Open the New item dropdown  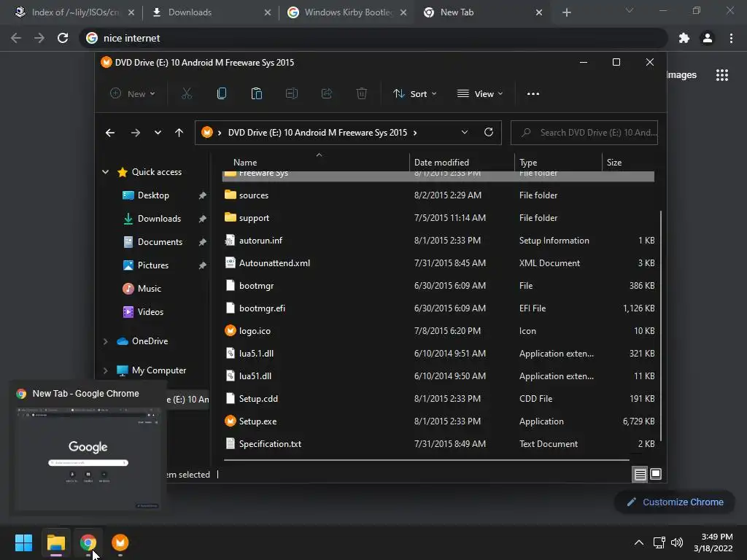[x=133, y=94]
